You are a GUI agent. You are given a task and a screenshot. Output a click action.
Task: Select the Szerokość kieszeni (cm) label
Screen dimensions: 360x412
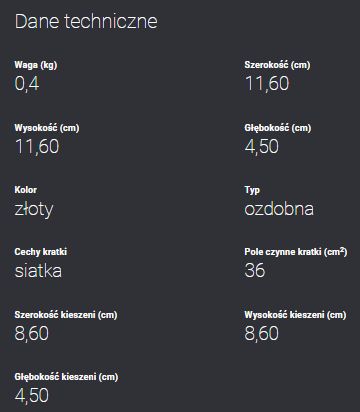tap(66, 315)
